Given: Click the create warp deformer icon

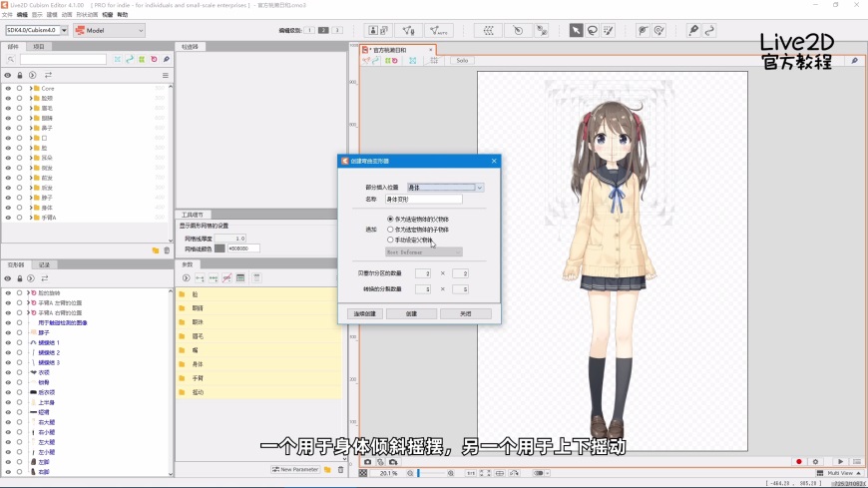Looking at the screenshot, I should click(488, 31).
